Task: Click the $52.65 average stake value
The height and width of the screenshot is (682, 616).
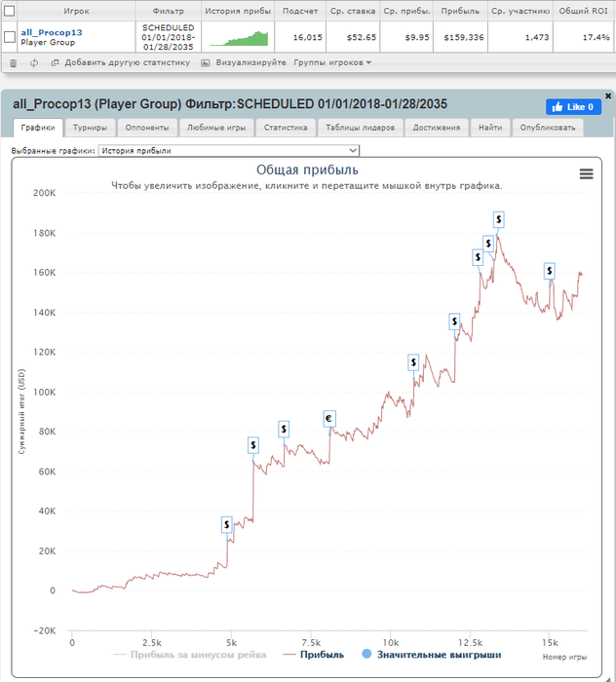Action: pos(362,37)
